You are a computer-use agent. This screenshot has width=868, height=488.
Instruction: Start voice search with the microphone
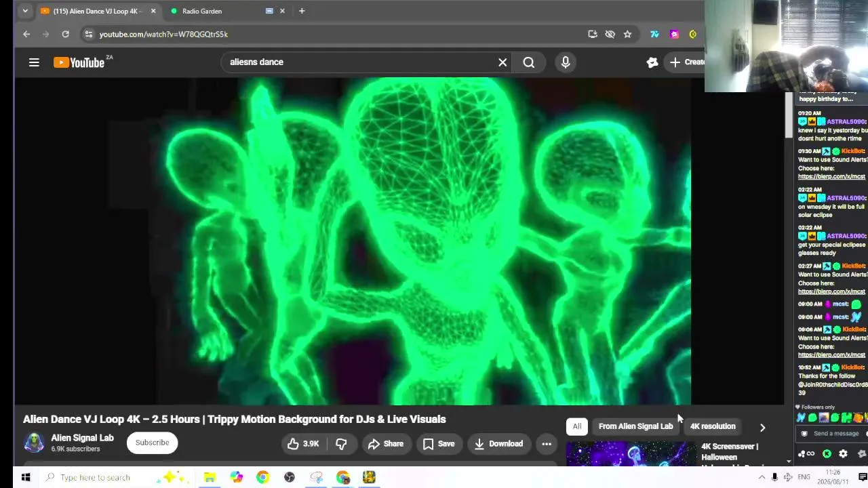pyautogui.click(x=566, y=62)
